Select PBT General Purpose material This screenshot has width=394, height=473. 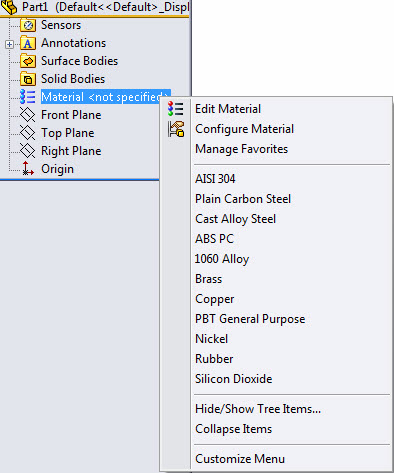[250, 319]
